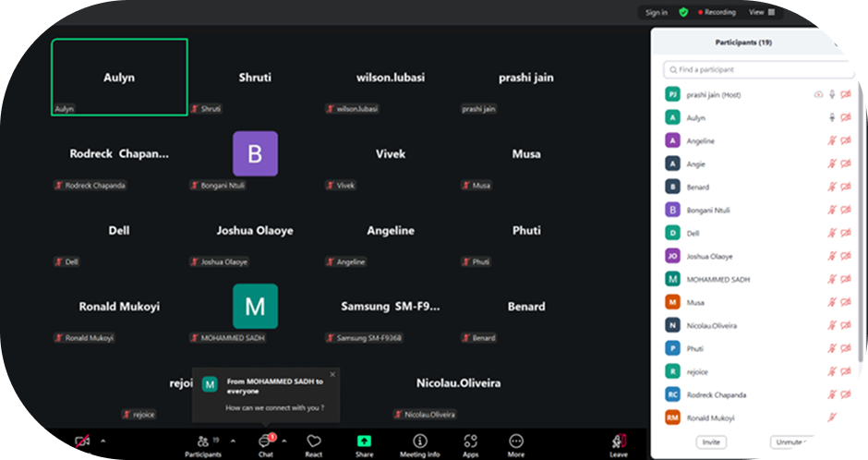The height and width of the screenshot is (460, 868).
Task: Expand the video options caret
Action: point(103,442)
